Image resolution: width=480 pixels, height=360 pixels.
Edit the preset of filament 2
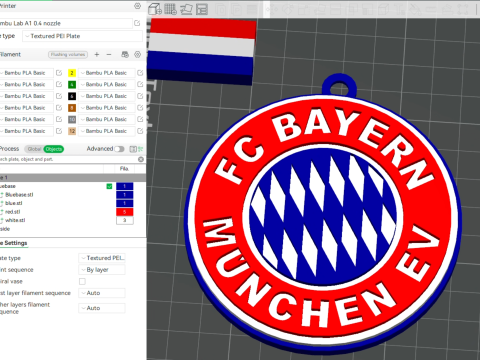[x=140, y=73]
